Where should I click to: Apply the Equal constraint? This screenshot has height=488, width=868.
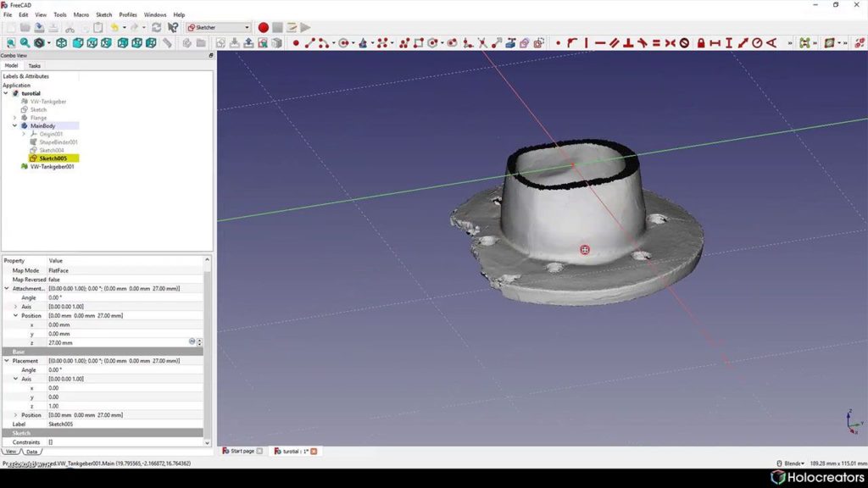657,43
